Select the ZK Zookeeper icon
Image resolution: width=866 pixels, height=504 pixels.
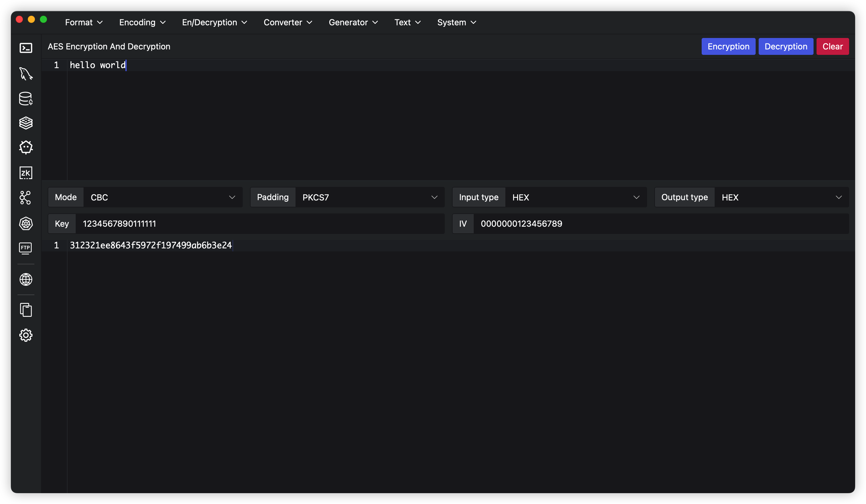tap(26, 173)
